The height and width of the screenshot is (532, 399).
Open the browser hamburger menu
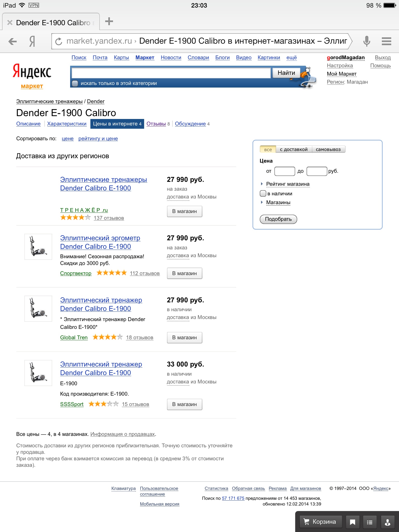click(386, 41)
